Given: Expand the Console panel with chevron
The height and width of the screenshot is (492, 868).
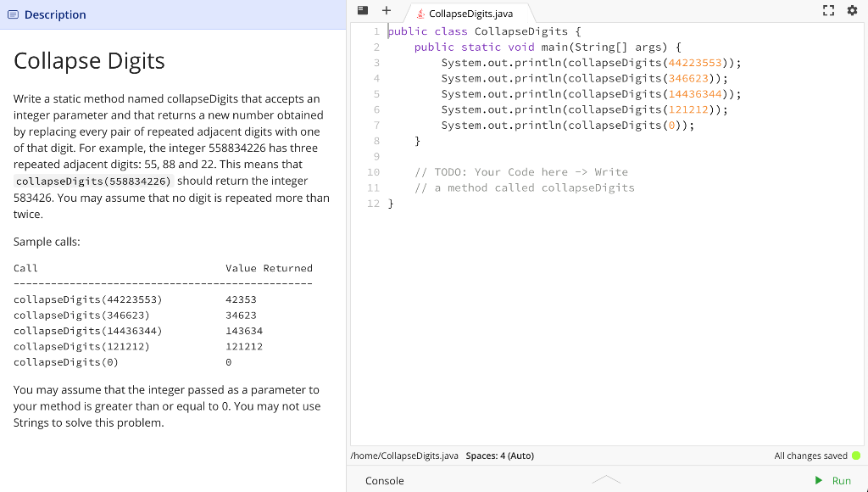Looking at the screenshot, I should point(606,480).
